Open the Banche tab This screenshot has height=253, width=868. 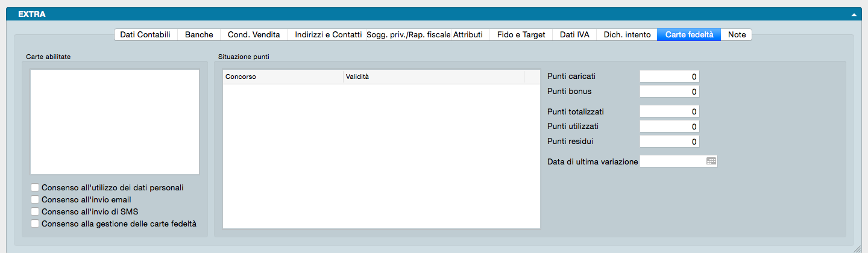click(199, 35)
